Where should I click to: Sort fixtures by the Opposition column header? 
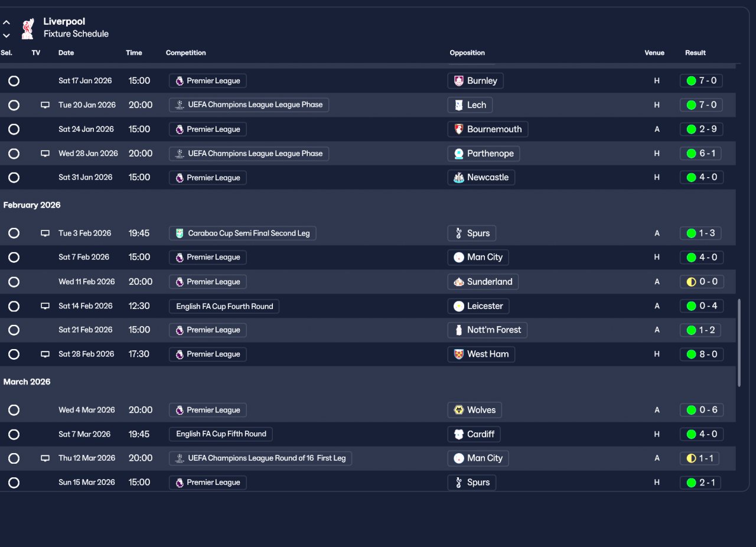(x=467, y=53)
